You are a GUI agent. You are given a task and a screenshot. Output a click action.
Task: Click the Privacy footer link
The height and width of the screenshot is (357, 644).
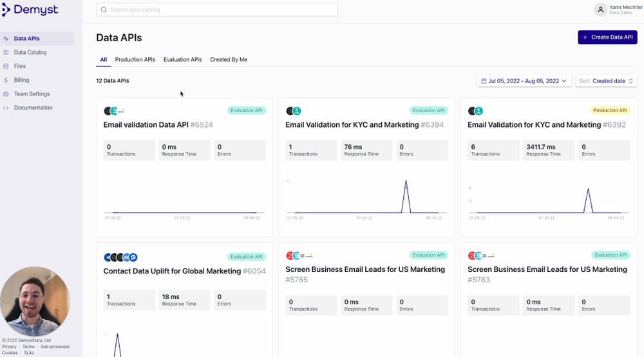click(x=9, y=347)
